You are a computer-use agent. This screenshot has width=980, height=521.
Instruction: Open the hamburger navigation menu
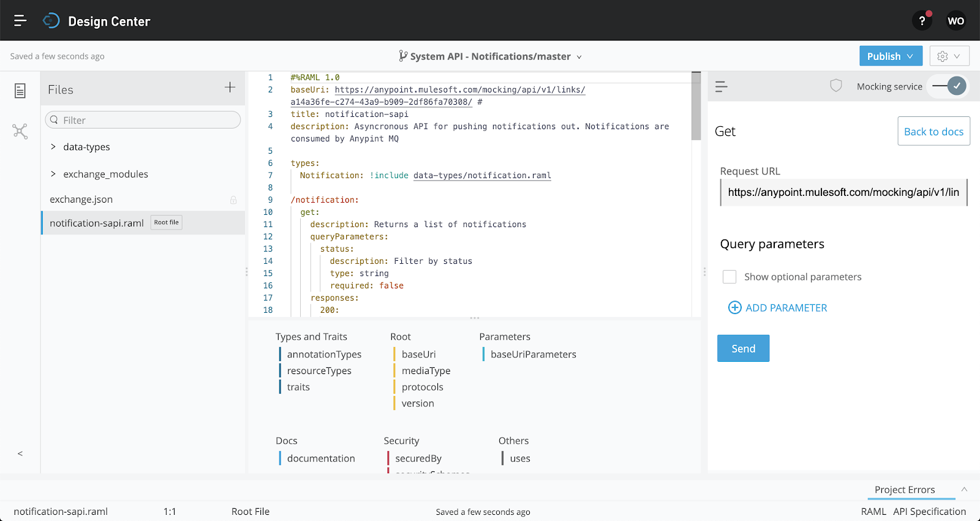tap(20, 21)
